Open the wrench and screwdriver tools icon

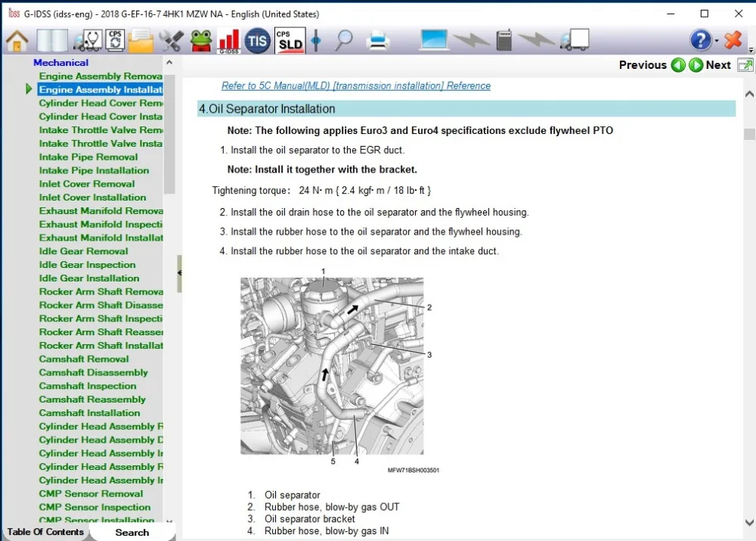(171, 41)
